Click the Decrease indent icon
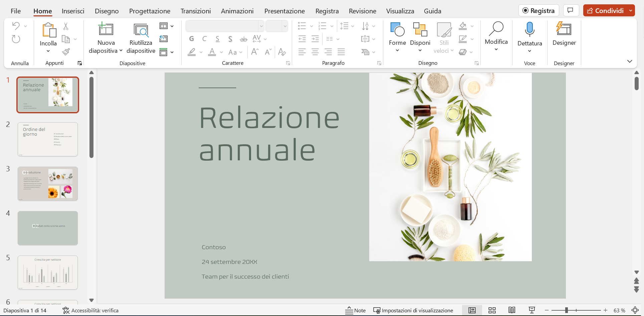The image size is (644, 316). point(302,39)
